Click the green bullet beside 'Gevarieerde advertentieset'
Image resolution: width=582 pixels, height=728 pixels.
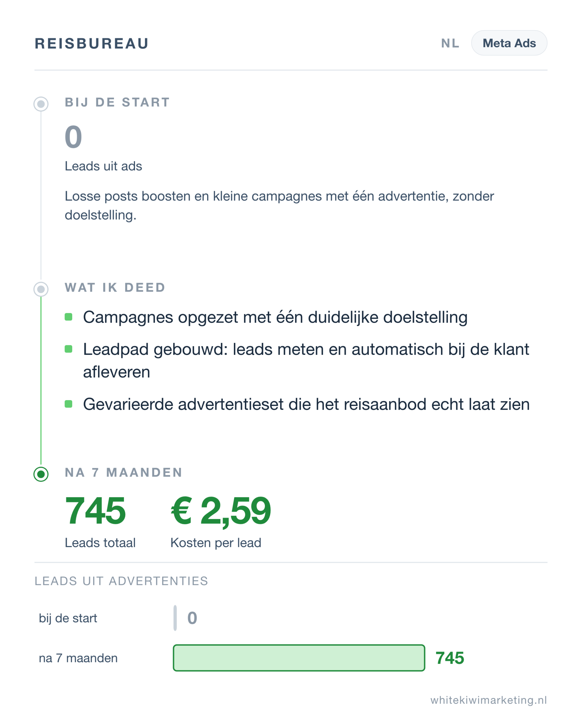[68, 404]
